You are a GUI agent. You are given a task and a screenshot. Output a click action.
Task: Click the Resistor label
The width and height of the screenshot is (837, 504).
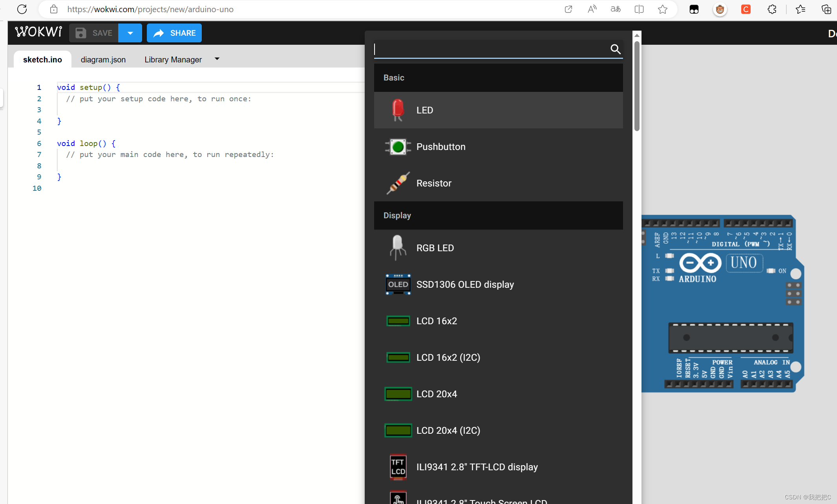coord(434,183)
